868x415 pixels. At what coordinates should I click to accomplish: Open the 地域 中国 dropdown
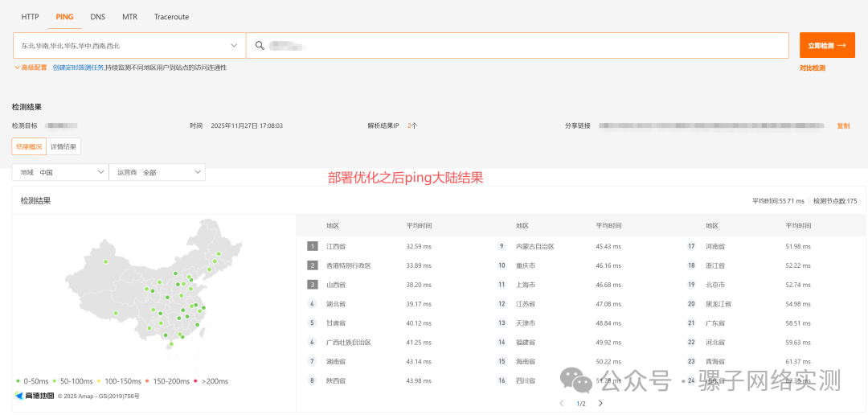tap(60, 172)
